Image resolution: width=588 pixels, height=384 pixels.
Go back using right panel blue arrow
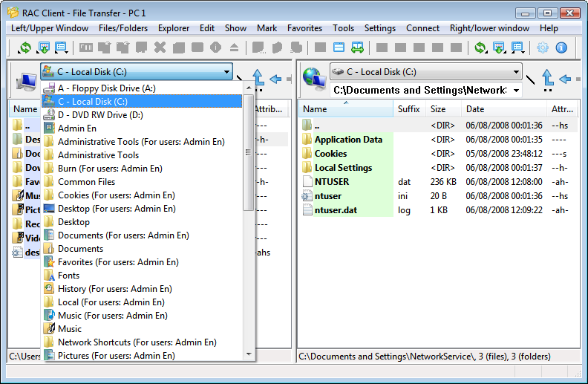coord(565,79)
